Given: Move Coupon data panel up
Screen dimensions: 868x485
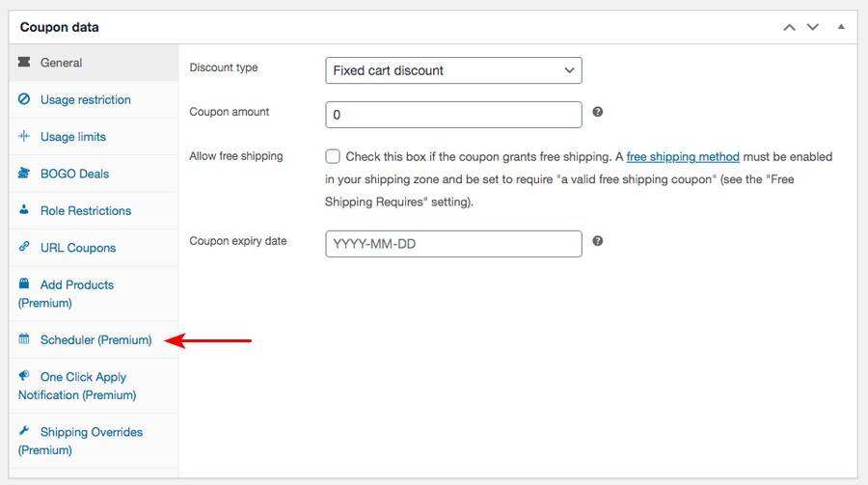Looking at the screenshot, I should (789, 27).
